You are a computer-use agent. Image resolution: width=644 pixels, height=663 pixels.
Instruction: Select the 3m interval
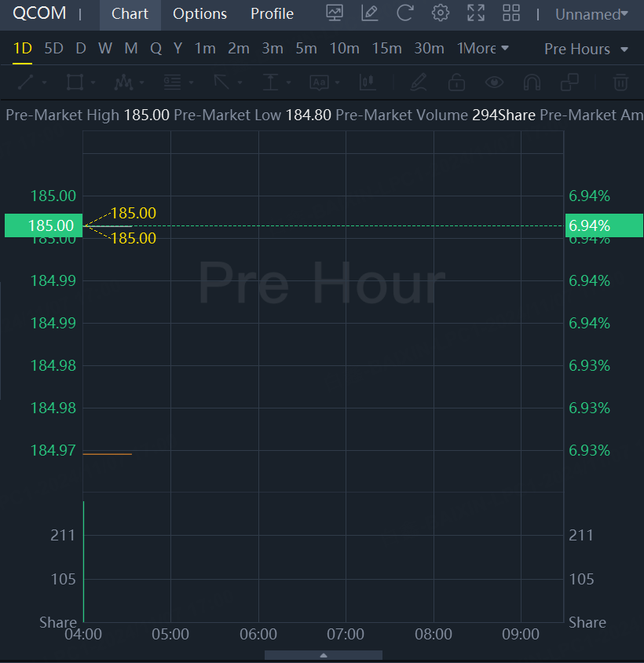point(273,48)
